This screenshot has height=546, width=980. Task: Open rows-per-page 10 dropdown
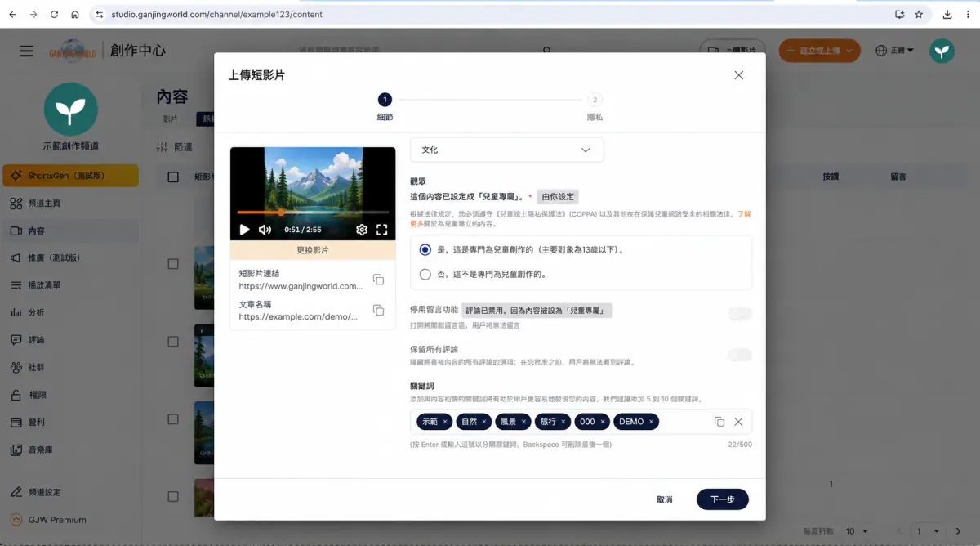(x=856, y=531)
